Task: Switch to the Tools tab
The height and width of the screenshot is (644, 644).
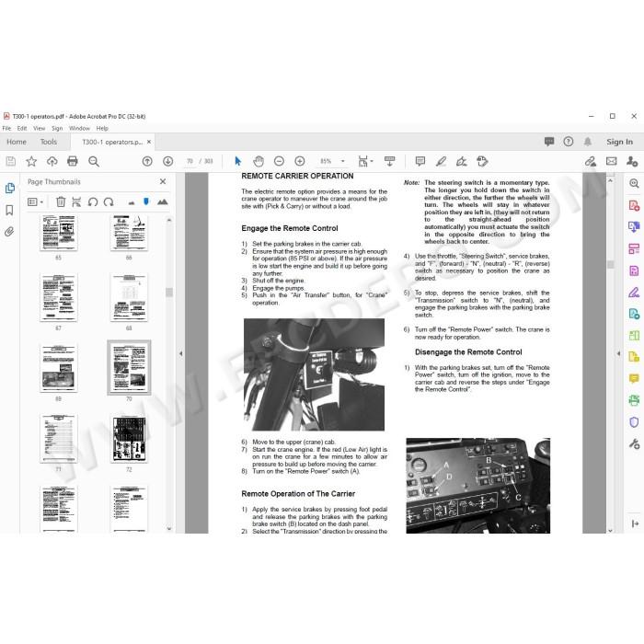Action: [49, 142]
